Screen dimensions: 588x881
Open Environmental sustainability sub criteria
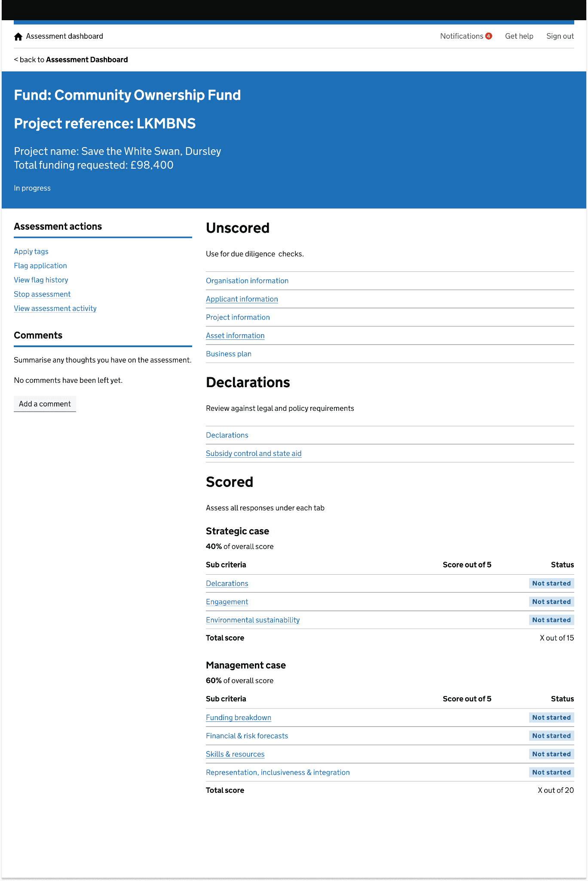pos(253,619)
